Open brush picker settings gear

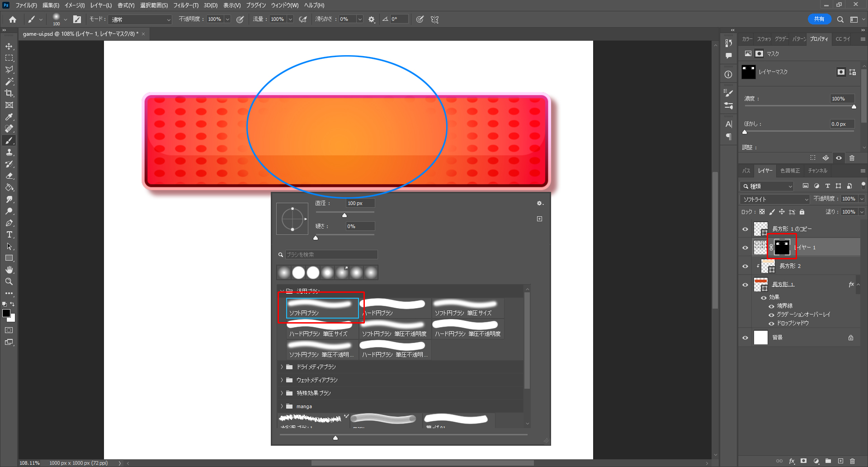[539, 203]
